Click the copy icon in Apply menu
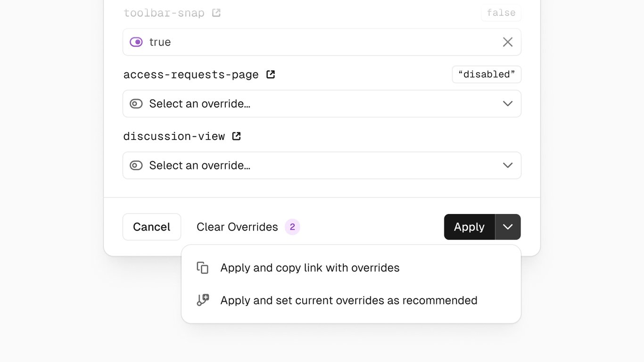Screen dimensions: 644x362 (x=203, y=268)
